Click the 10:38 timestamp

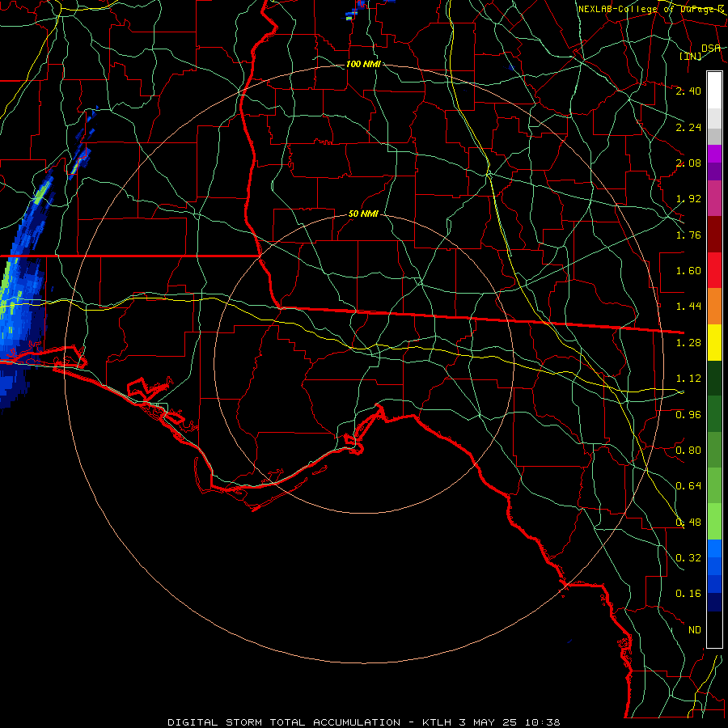[x=542, y=722]
